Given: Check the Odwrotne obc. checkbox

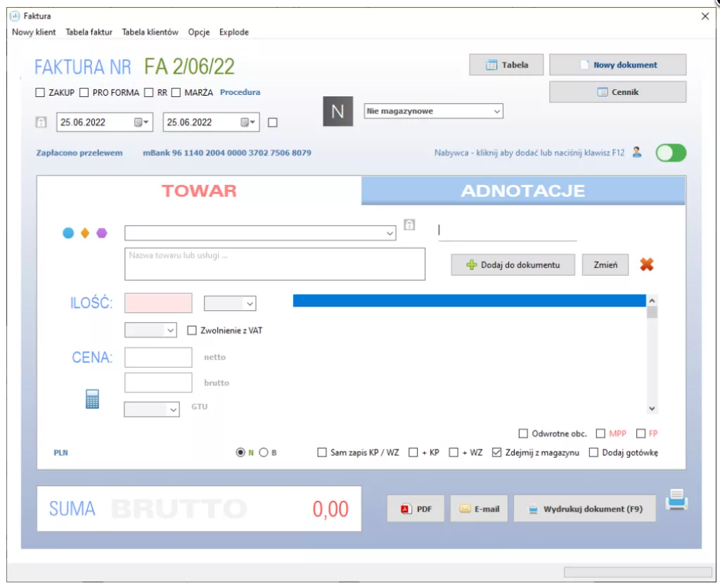Looking at the screenshot, I should pos(523,433).
